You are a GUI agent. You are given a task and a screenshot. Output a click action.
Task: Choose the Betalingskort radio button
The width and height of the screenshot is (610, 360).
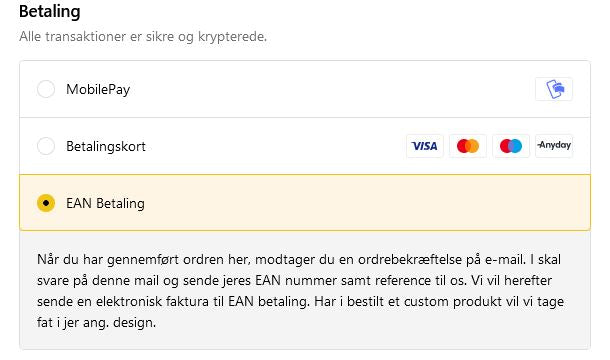click(x=46, y=146)
